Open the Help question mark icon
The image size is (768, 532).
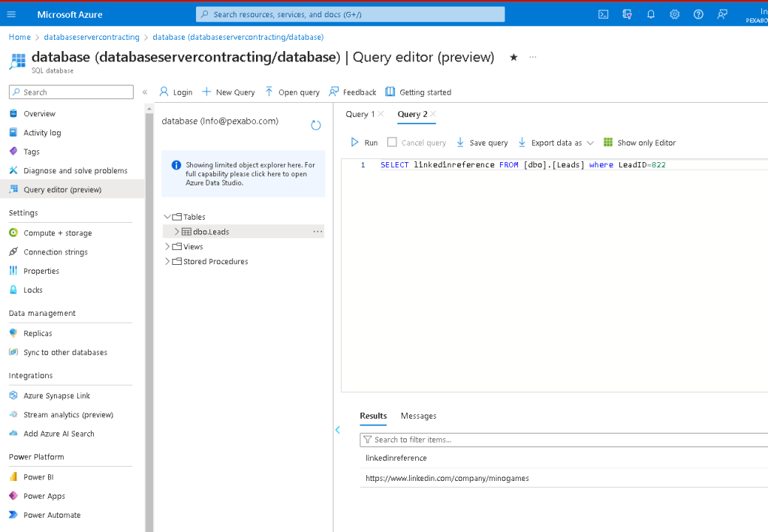coord(698,14)
